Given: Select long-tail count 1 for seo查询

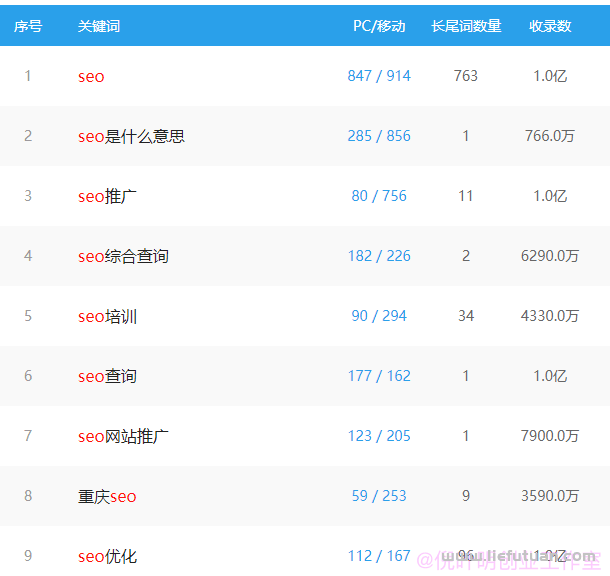Looking at the screenshot, I should 465,376.
